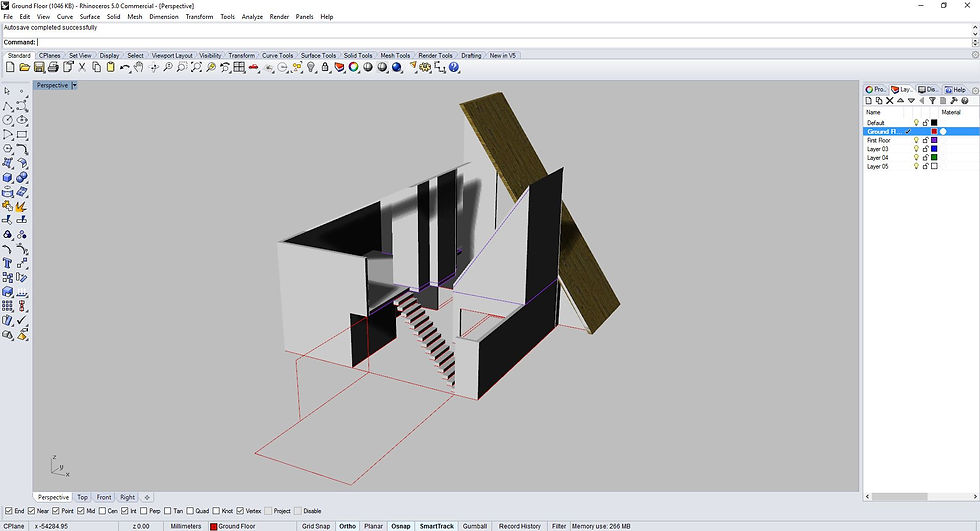Print using the printer icon

pos(53,67)
